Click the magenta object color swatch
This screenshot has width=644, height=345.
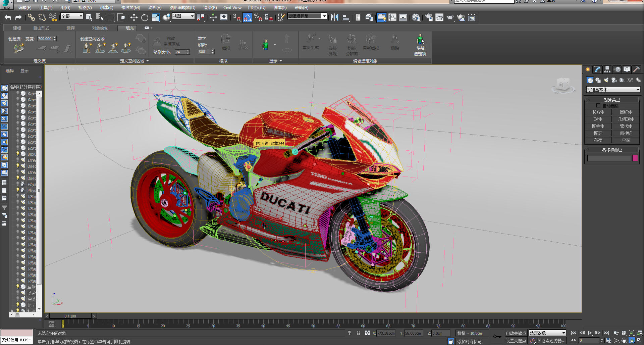(x=635, y=158)
